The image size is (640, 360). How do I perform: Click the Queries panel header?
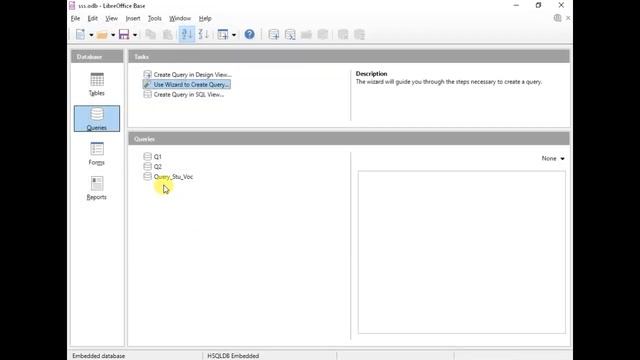[x=349, y=139]
